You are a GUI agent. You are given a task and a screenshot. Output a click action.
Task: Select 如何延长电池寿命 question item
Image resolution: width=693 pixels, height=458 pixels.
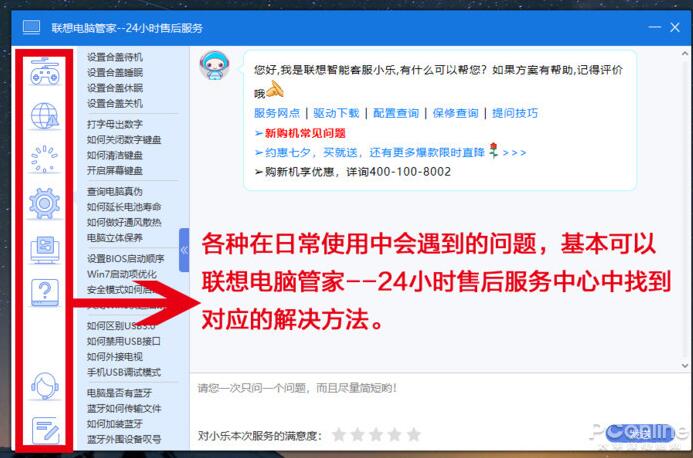(x=124, y=207)
